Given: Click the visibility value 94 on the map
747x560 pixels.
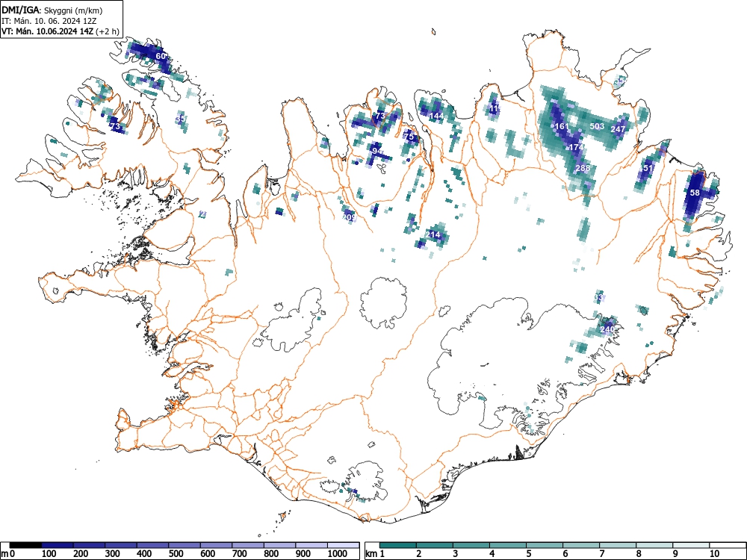Looking at the screenshot, I should point(377,151).
